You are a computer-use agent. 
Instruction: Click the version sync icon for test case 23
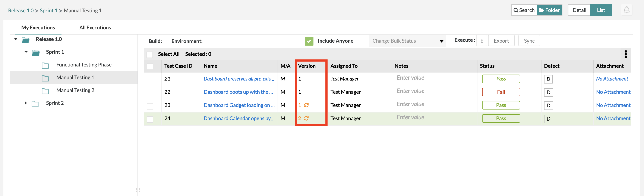click(x=306, y=105)
